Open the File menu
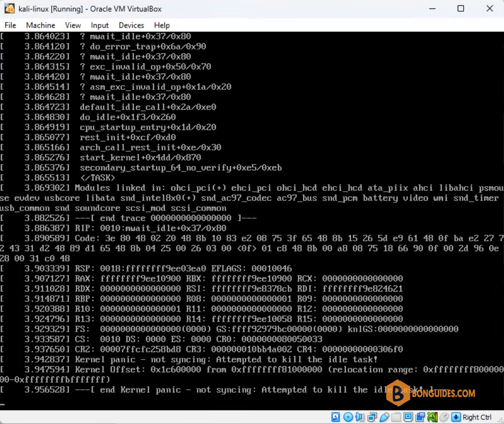The width and height of the screenshot is (504, 424). [x=10, y=25]
